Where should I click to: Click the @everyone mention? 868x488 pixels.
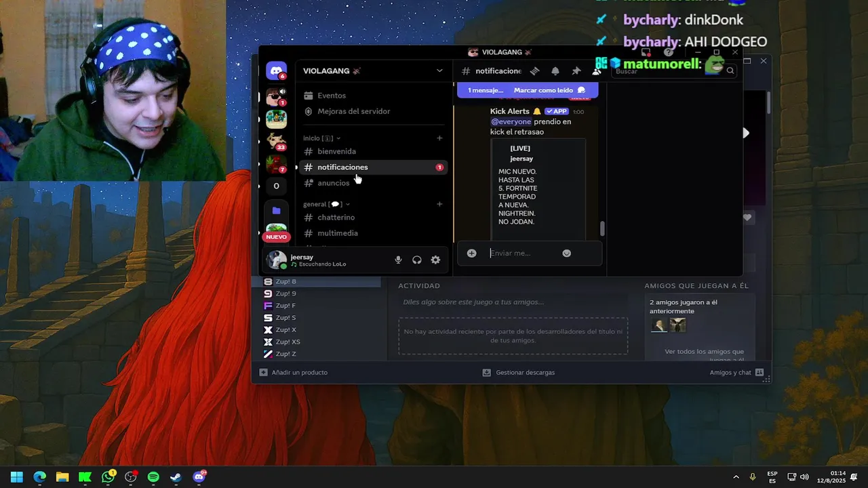511,122
